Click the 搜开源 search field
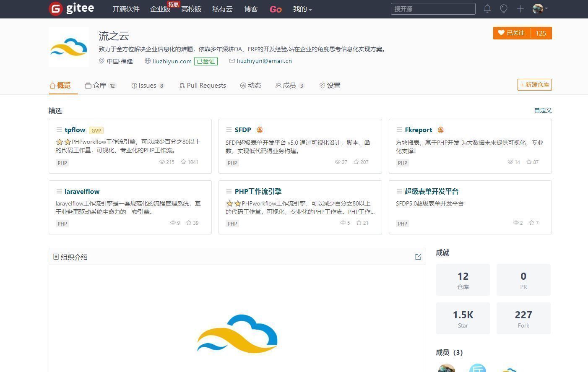 pyautogui.click(x=433, y=9)
